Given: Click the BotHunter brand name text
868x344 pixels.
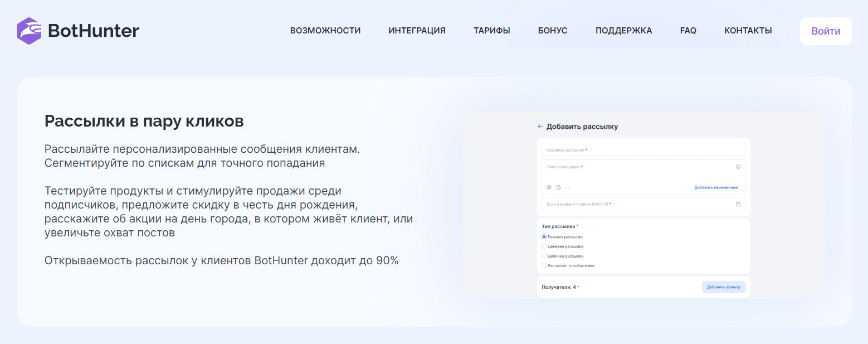Looking at the screenshot, I should tap(94, 31).
